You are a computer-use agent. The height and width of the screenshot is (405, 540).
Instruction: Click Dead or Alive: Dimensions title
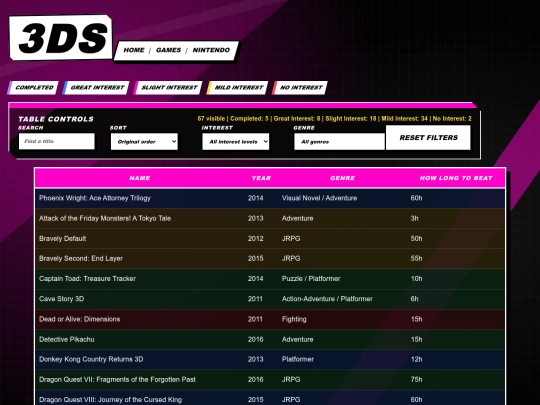[x=80, y=319]
